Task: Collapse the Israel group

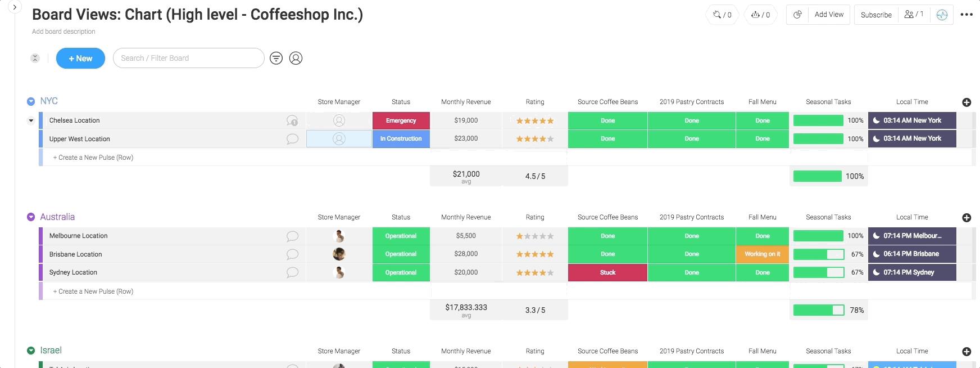Action: point(31,351)
